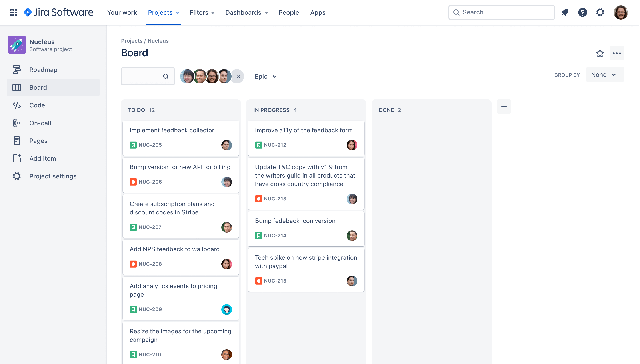
Task: Click the star/favorite icon top right
Action: click(600, 53)
